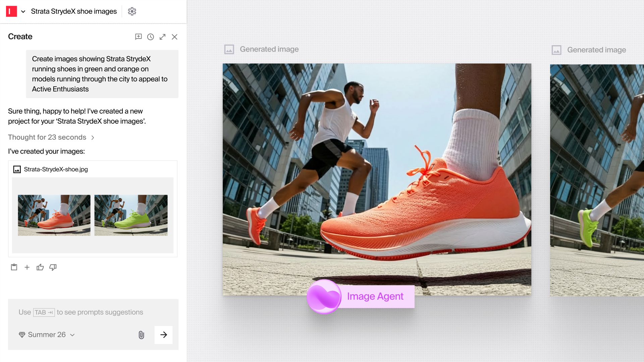This screenshot has width=644, height=362.
Task: Give thumbs down to response
Action: [53, 267]
